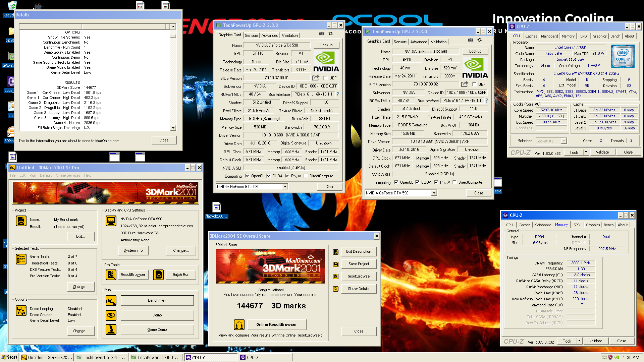Click refresh icon in first GPU-Z window
Image resolution: width=644 pixels, height=362 pixels.
330,34
